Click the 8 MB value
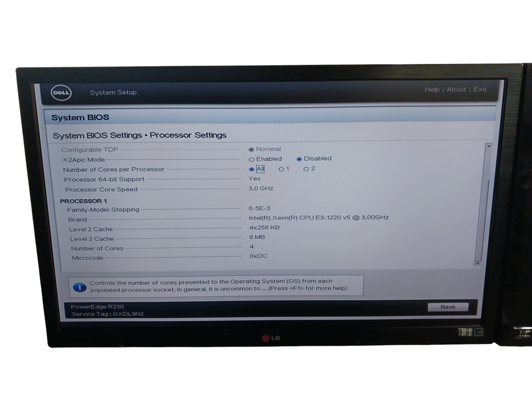 257,237
